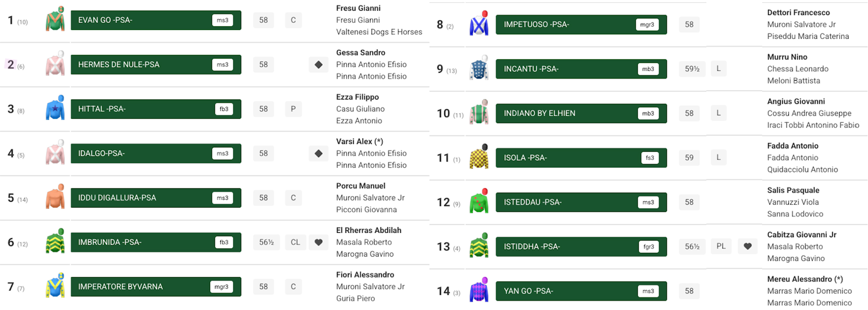Screen dimensions: 868x310
Task: Click the mgr3 tag on Impetuoso
Action: (x=647, y=25)
